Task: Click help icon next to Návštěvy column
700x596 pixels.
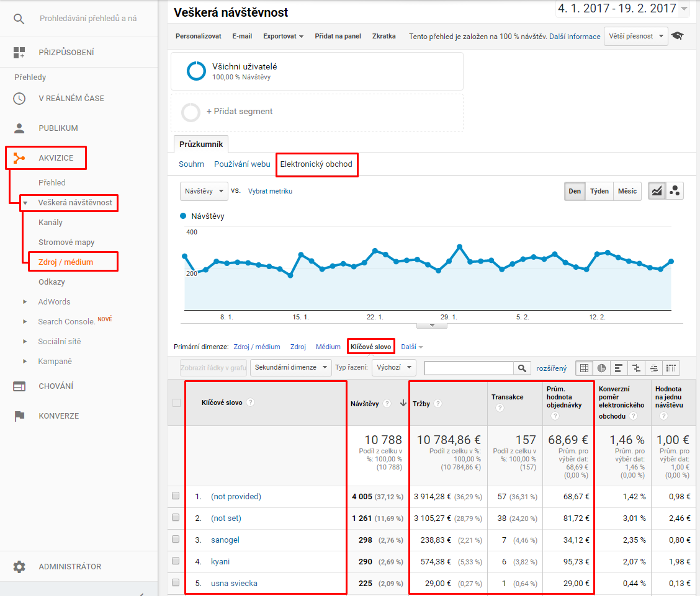Action: 387,404
